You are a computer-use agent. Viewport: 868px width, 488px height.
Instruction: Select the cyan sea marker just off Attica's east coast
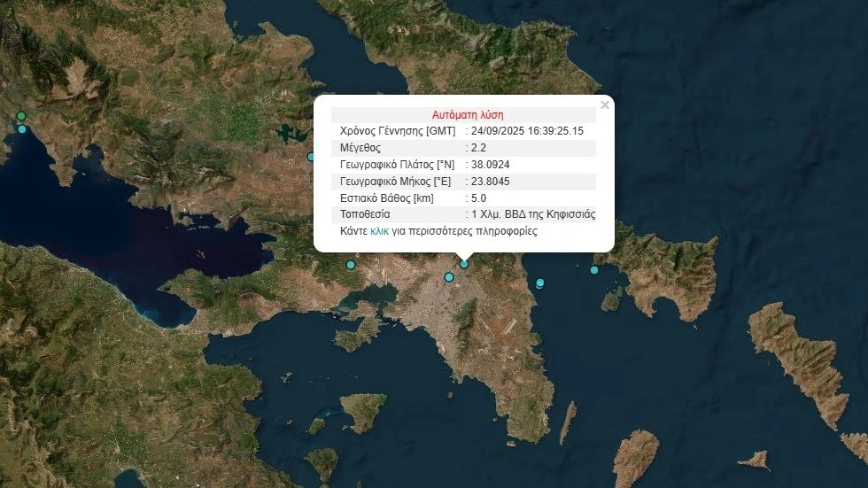click(539, 283)
